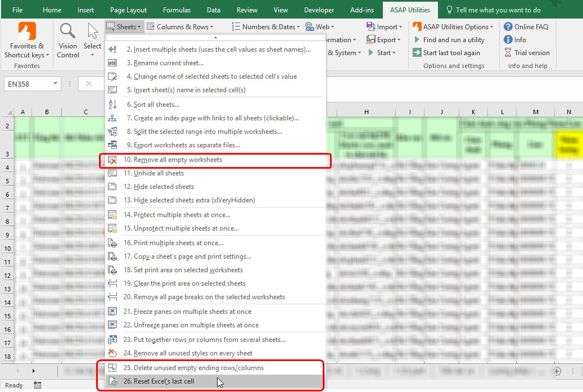Choose Change name of selected sheets
Viewport: 583px width, 392px height.
(x=215, y=76)
